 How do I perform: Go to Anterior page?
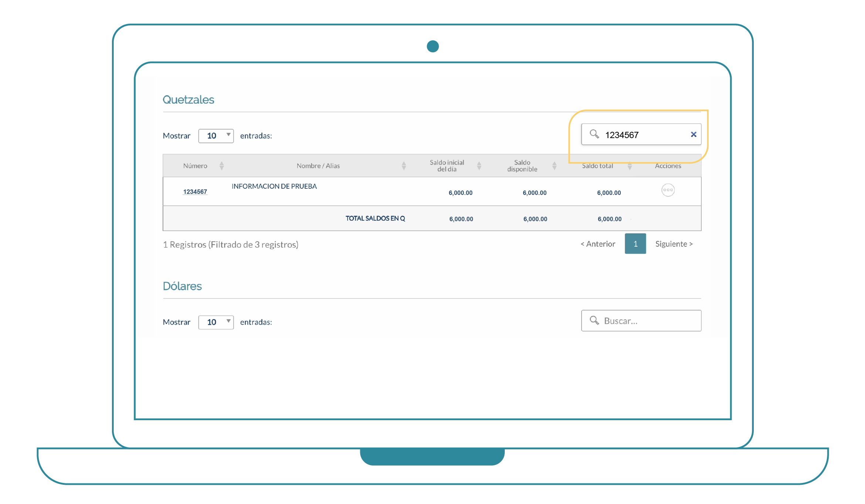[x=598, y=244]
